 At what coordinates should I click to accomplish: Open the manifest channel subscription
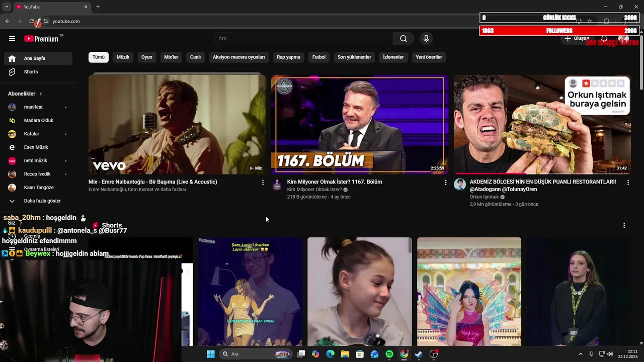tap(38, 107)
